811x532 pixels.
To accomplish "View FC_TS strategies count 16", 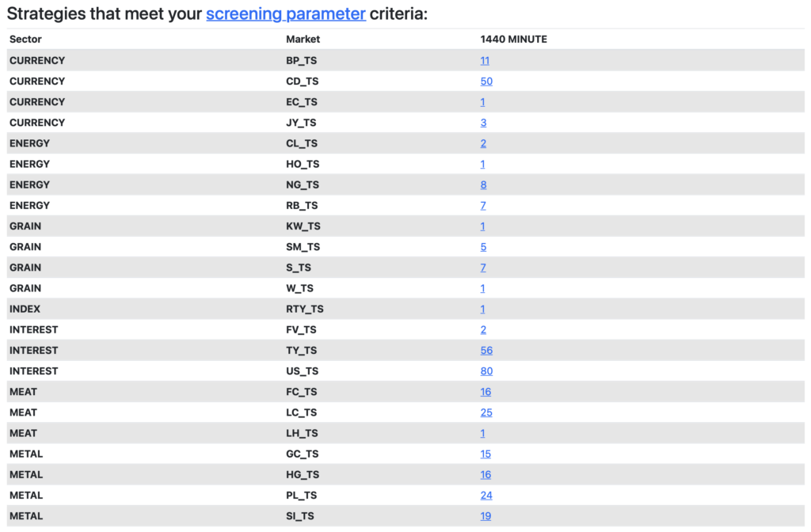I will pyautogui.click(x=485, y=391).
